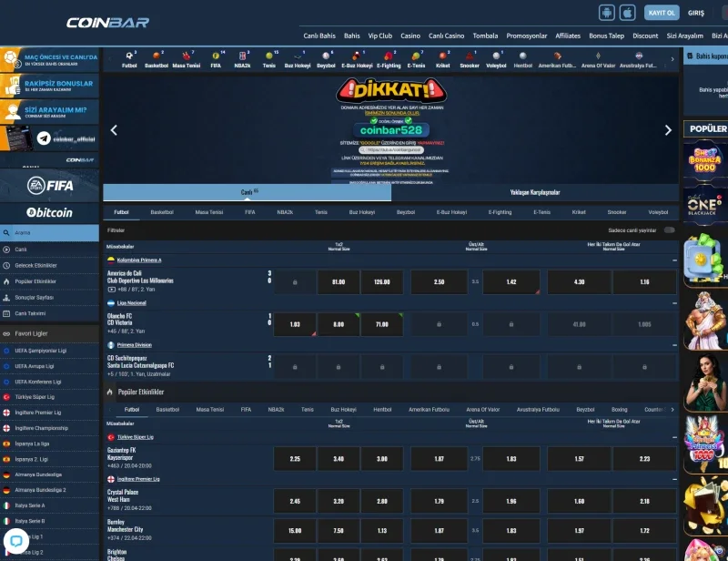Click the Arama search field

pos(49,233)
